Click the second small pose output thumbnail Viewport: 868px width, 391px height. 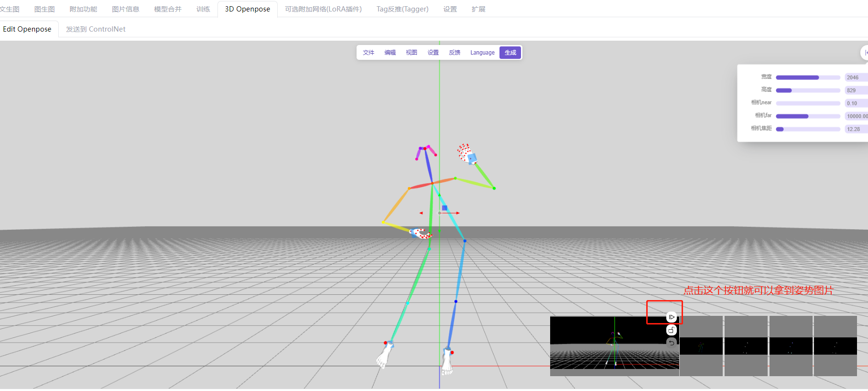(x=746, y=346)
